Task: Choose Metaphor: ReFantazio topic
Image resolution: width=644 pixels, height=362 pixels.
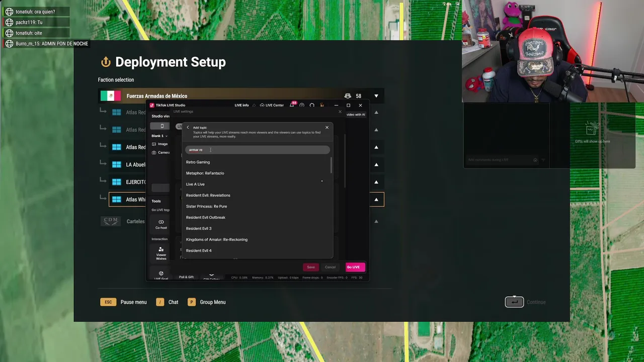Action: (205, 173)
